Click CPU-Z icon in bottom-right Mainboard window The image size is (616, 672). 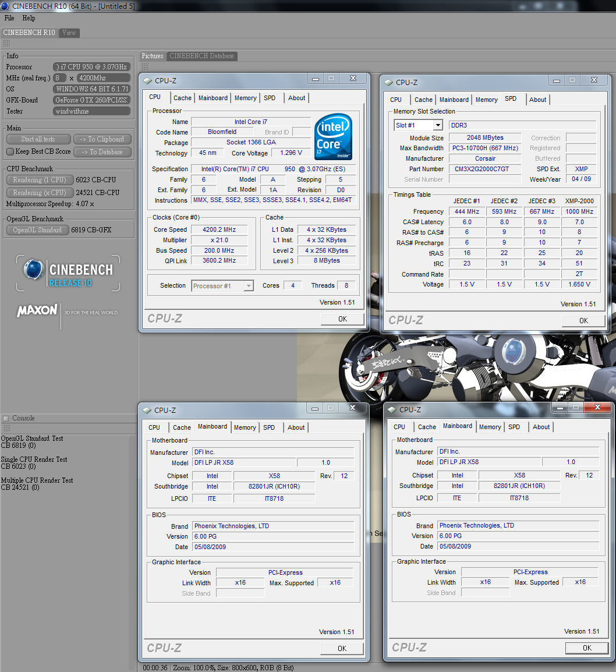point(392,410)
